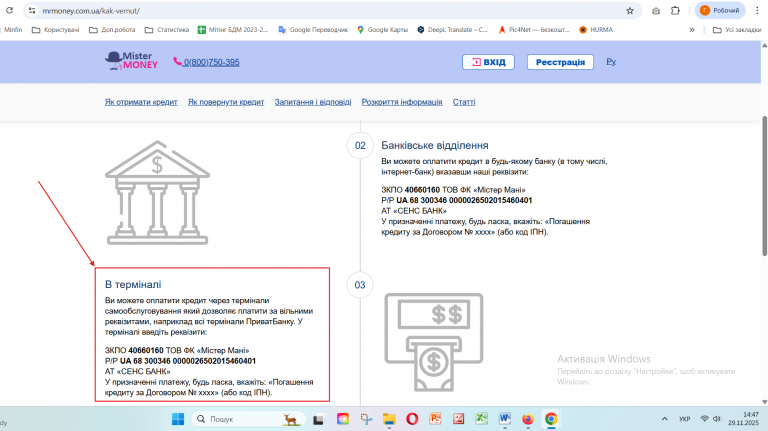This screenshot has width=768, height=431.
Task: Open the Pic4Net bookmark
Action: point(533,30)
